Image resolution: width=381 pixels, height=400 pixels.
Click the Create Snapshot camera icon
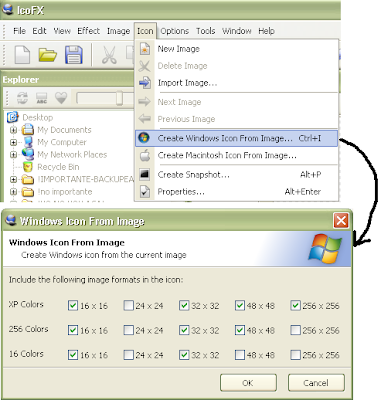pyautogui.click(x=145, y=174)
